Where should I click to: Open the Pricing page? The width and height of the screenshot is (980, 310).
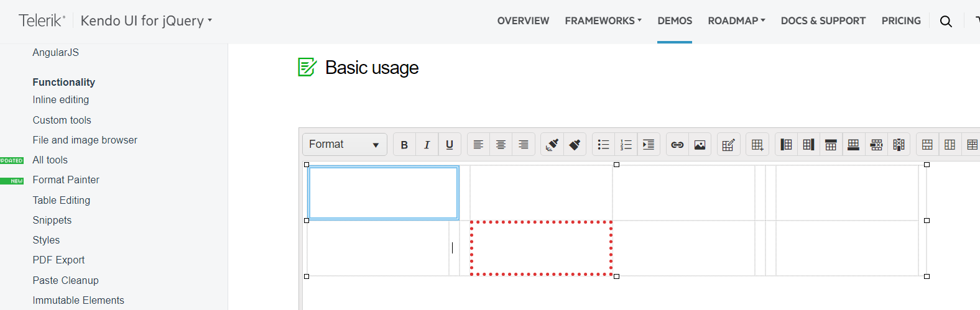pyautogui.click(x=901, y=21)
